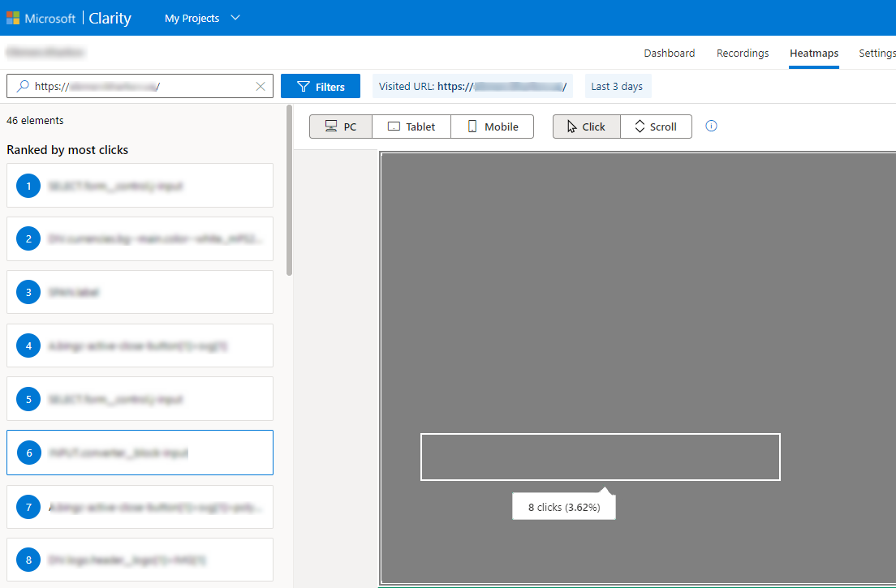Select ranked element number 7

click(140, 507)
